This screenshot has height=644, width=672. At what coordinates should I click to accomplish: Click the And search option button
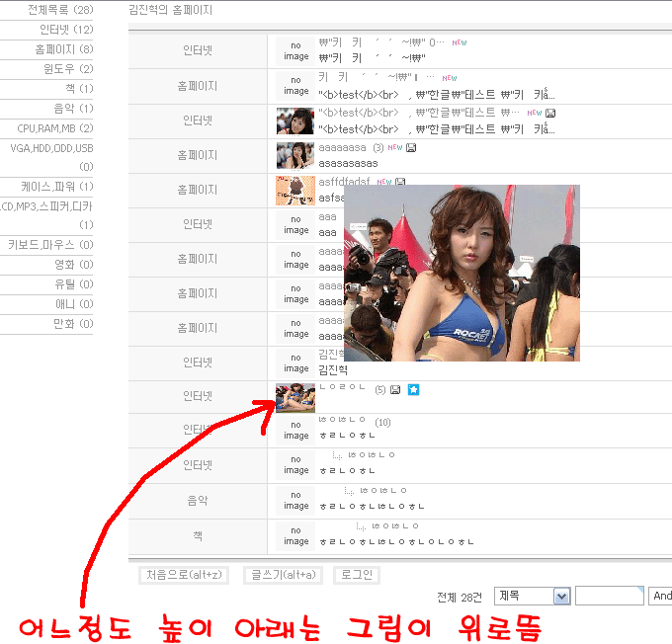coord(661,596)
